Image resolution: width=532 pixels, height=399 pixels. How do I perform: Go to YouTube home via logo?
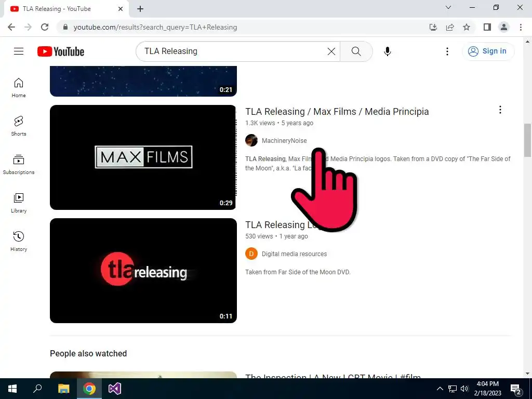pos(61,51)
